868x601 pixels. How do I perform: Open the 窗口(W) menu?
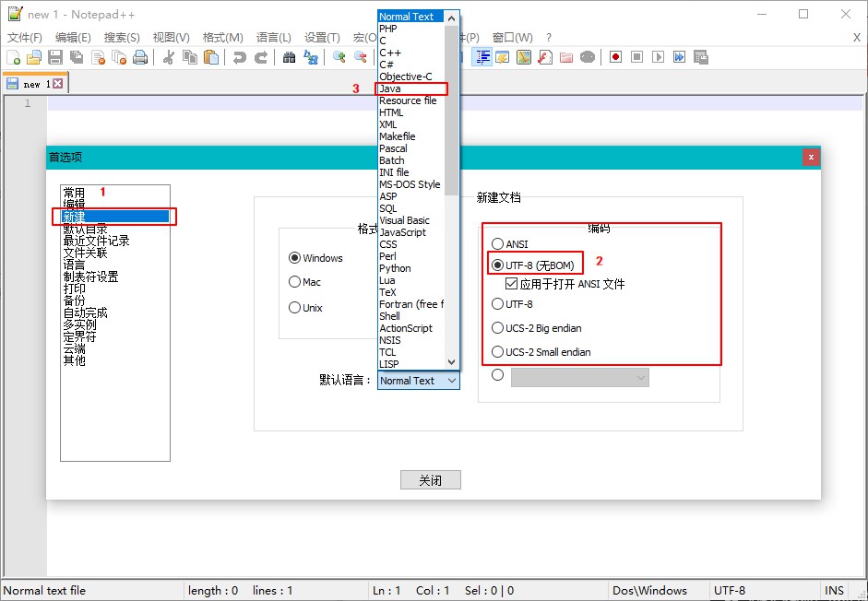tap(513, 37)
